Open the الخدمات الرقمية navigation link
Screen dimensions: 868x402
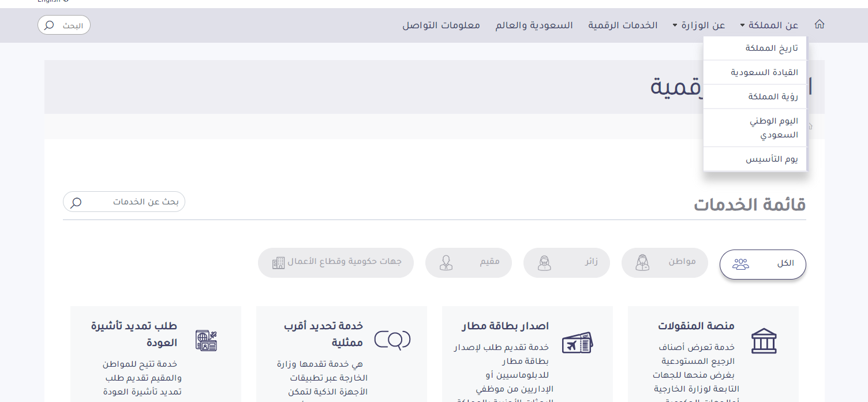[623, 25]
